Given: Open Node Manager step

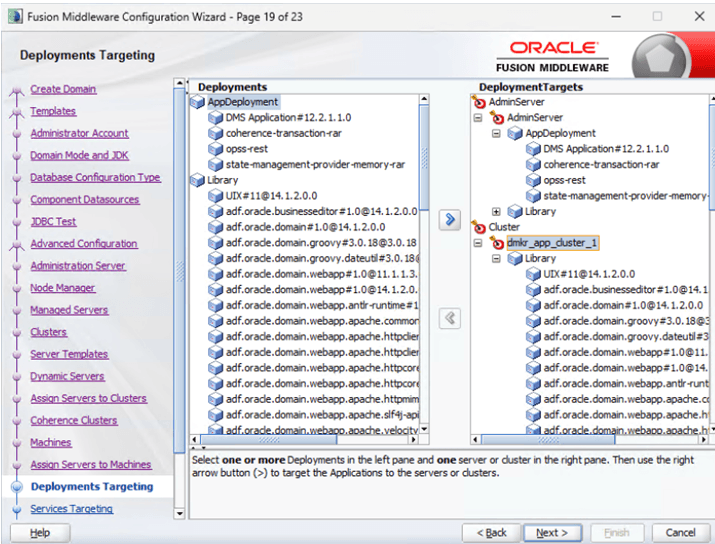Looking at the screenshot, I should 62,288.
